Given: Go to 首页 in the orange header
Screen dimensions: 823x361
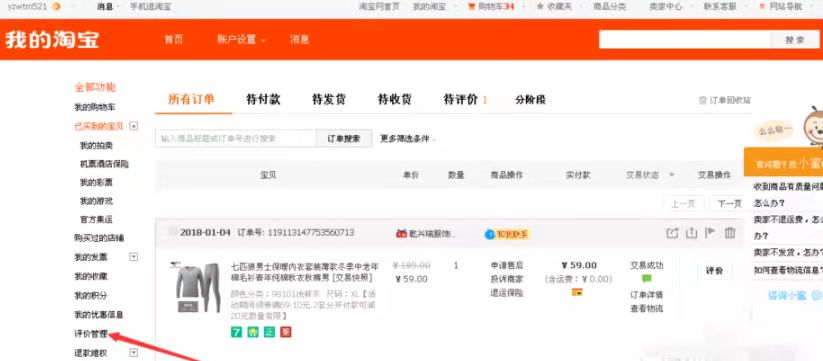Looking at the screenshot, I should pos(174,39).
